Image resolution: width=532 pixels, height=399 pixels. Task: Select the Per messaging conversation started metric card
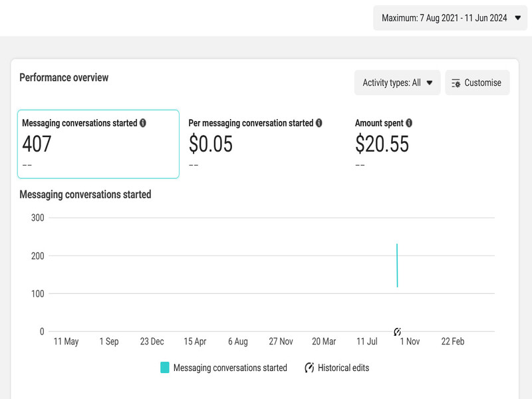[265, 144]
